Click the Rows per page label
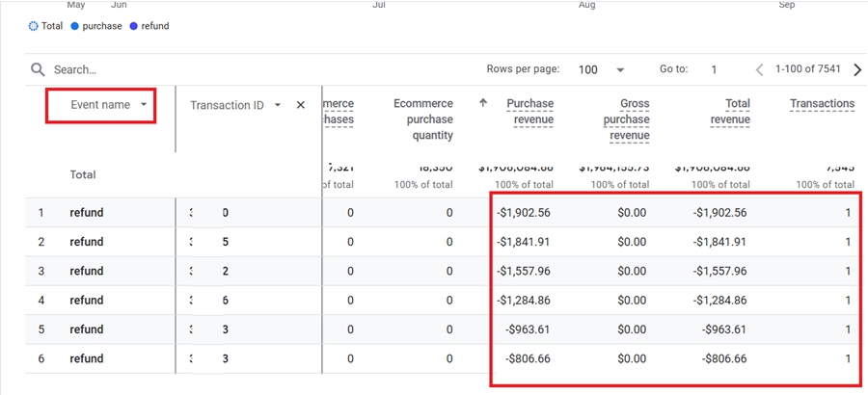Screen dimensions: 868x395 523,69
